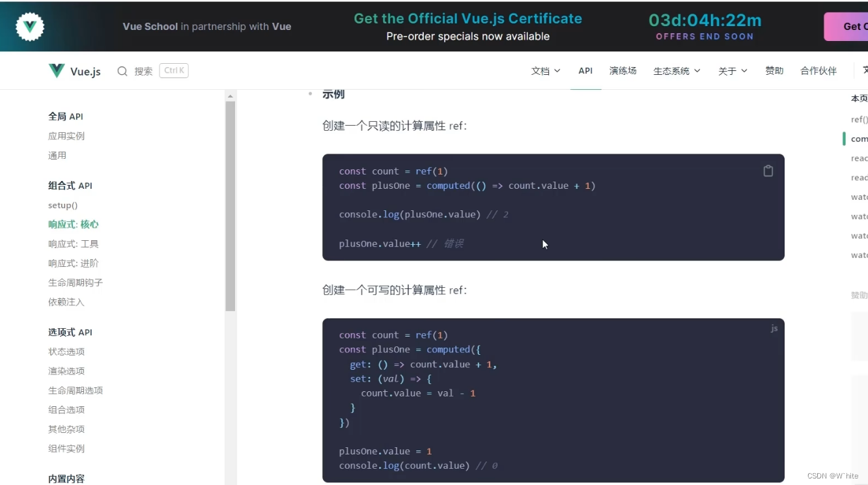The width and height of the screenshot is (868, 485).
Task: Open 依赖注入 in sidebar
Action: point(66,302)
